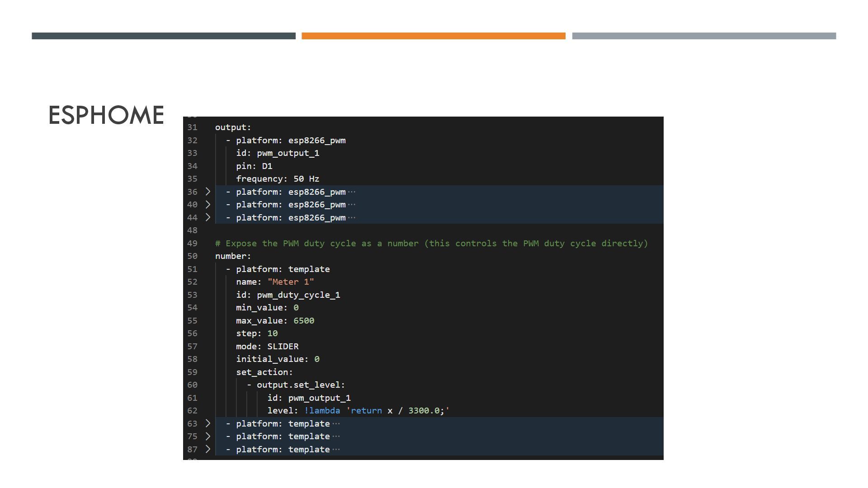Image resolution: width=868 pixels, height=488 pixels.
Task: Expand the folded block at line 36
Action: pyautogui.click(x=208, y=192)
